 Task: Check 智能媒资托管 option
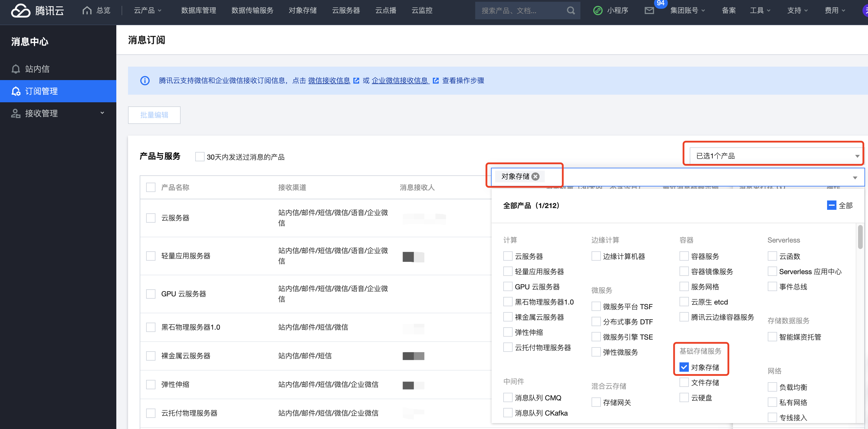coord(772,337)
